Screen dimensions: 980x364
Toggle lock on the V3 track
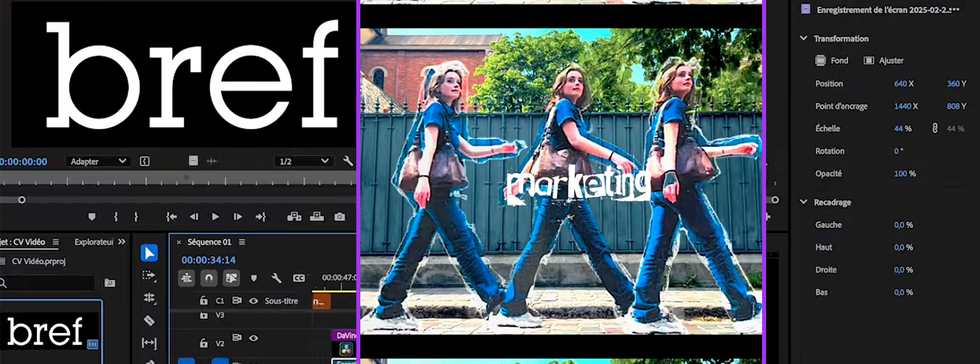(204, 315)
